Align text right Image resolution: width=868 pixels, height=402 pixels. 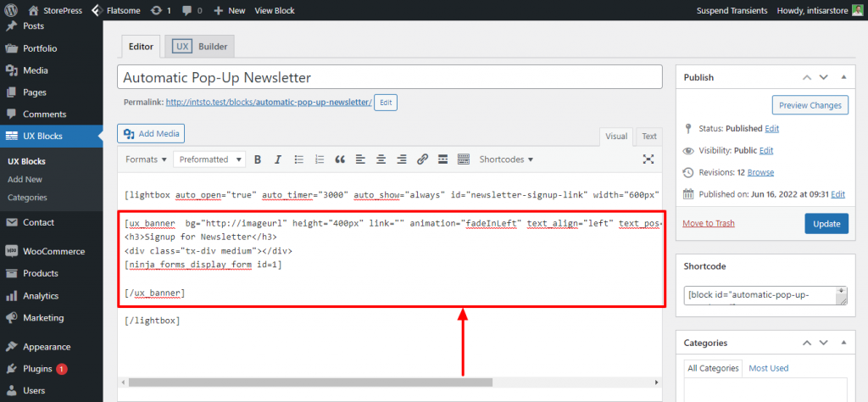(x=402, y=159)
